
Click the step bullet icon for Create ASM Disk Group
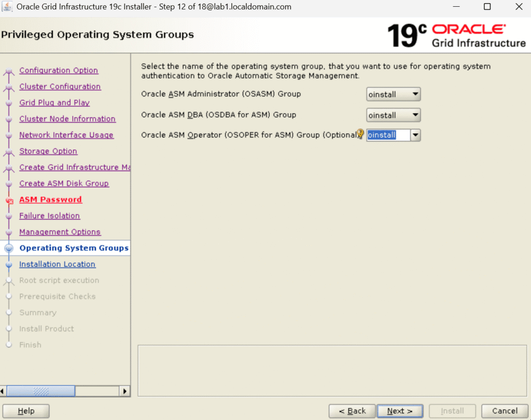pyautogui.click(x=9, y=184)
